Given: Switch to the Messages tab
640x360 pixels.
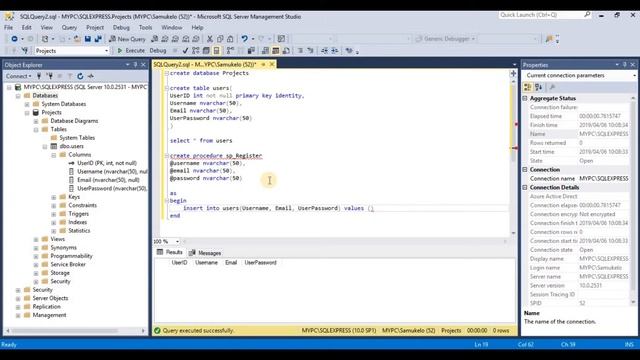Looking at the screenshot, I should (205, 253).
